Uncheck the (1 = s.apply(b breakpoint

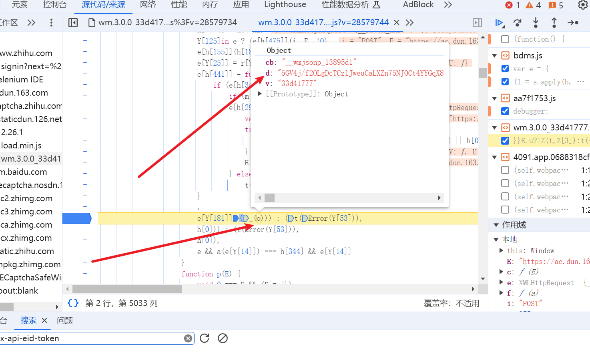click(x=505, y=82)
